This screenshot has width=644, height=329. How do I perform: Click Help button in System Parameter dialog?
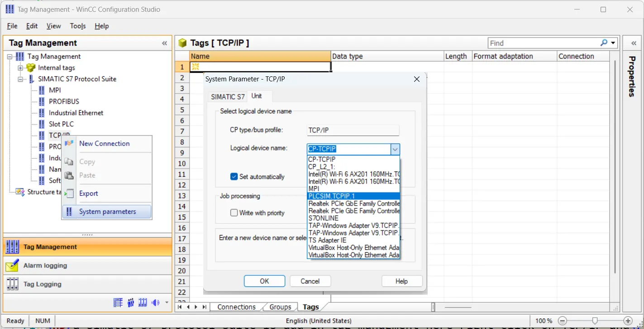(402, 281)
